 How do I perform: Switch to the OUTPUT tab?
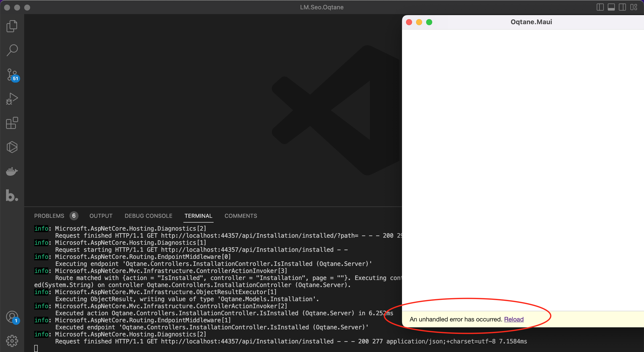coord(101,216)
